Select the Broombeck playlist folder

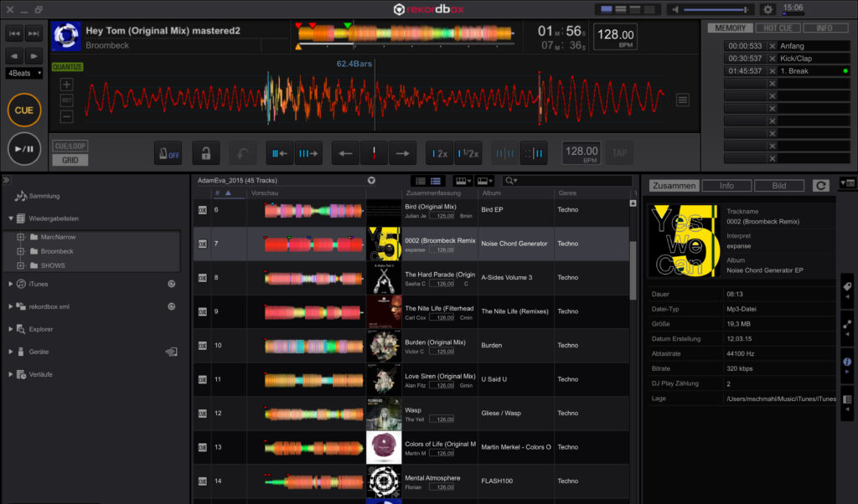pos(56,251)
